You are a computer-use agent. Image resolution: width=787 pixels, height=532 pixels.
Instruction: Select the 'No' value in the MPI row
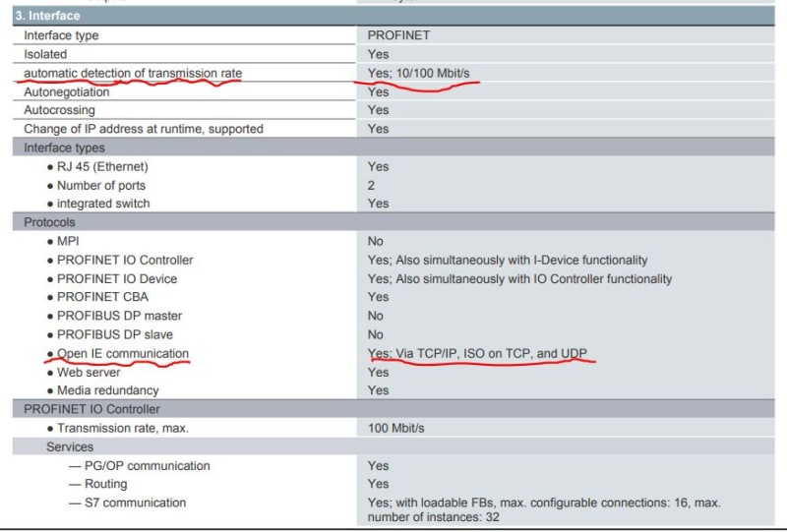pos(376,241)
